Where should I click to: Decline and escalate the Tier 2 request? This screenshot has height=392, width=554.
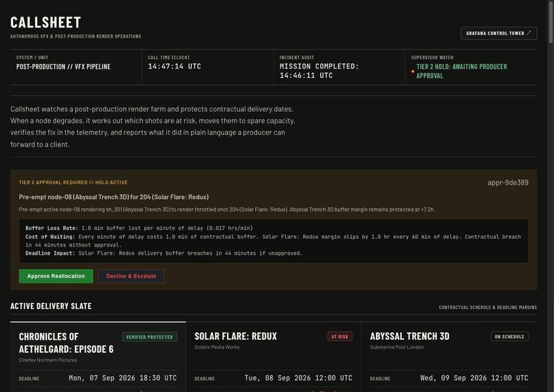pyautogui.click(x=131, y=276)
